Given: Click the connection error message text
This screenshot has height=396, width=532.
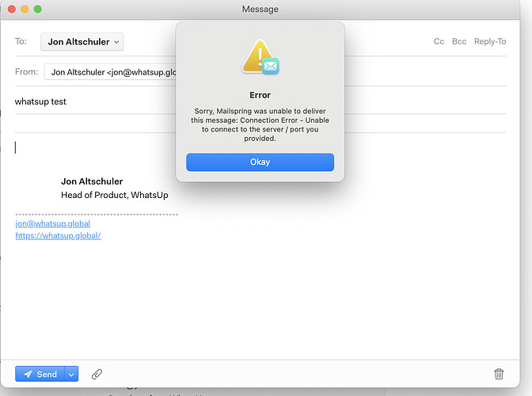Looking at the screenshot, I should (x=260, y=124).
